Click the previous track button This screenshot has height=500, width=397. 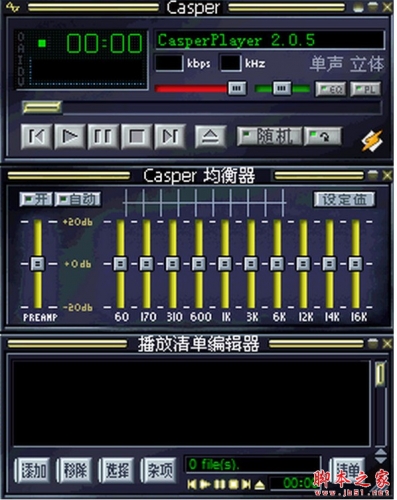(x=36, y=136)
